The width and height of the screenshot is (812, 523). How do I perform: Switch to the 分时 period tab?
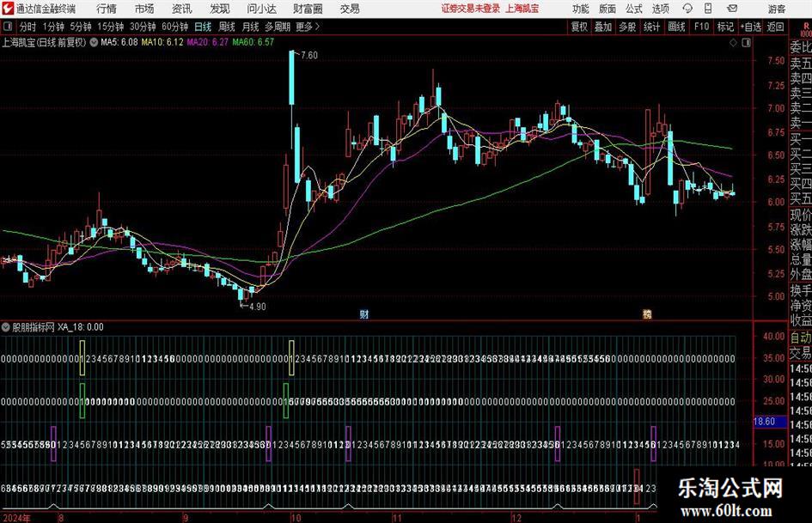tap(28, 27)
